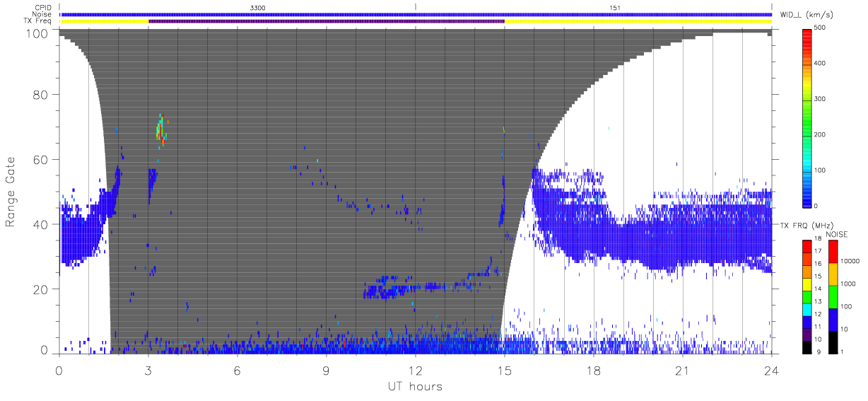Click the y-axis tick label 80

click(x=41, y=95)
